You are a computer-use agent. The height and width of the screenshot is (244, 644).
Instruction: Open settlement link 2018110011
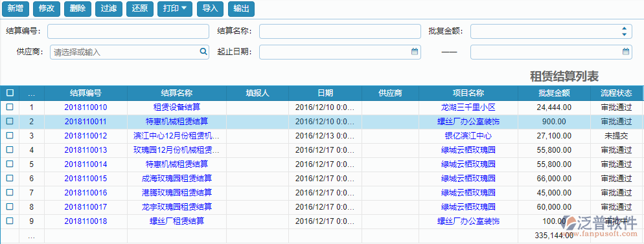[86, 122]
